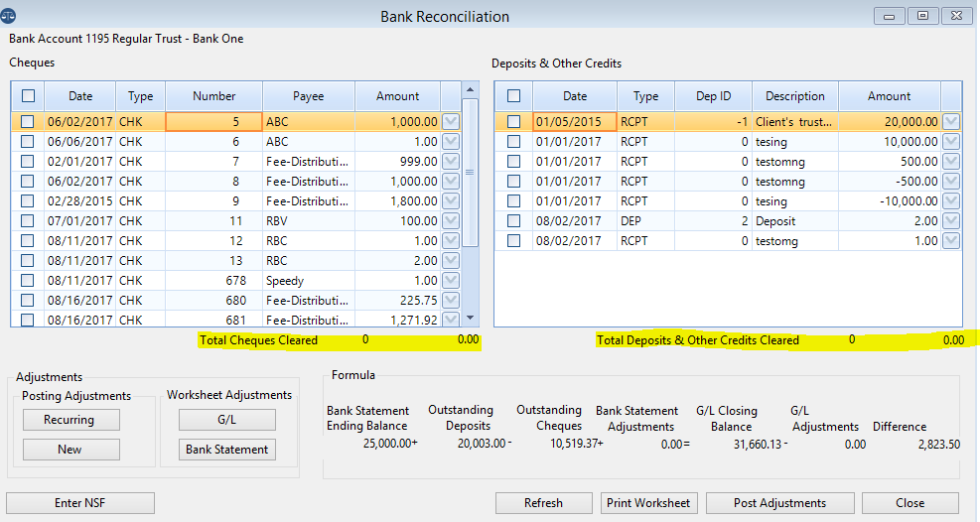Open dropdown arrow on cheque 6 row
Viewport: 980px width, 522px height.
(x=451, y=142)
